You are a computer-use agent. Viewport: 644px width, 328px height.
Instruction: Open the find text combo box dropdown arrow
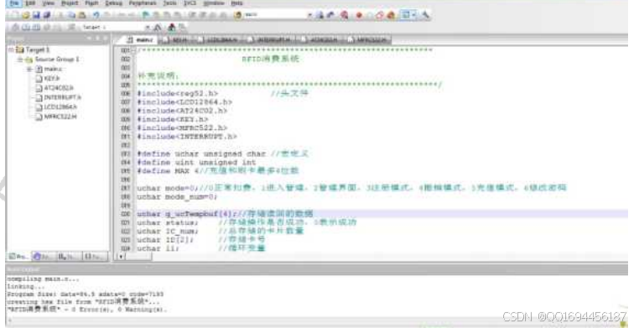309,15
